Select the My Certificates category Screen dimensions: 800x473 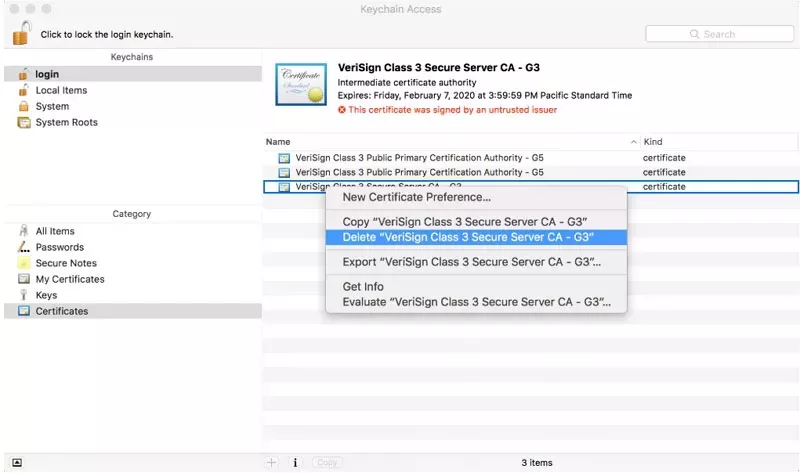(69, 279)
